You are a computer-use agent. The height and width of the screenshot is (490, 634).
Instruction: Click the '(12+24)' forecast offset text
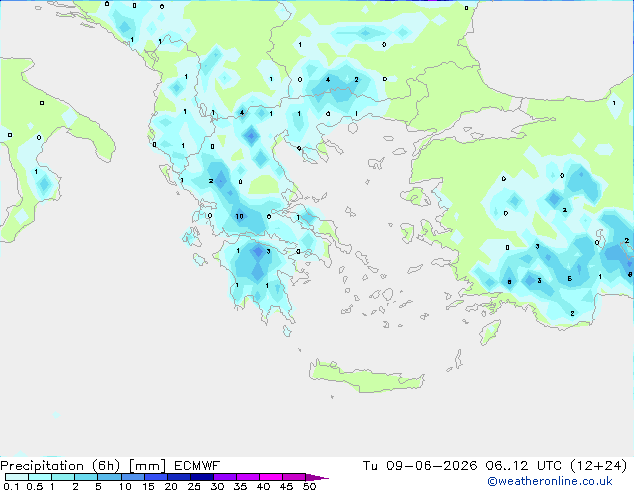[x=599, y=466]
